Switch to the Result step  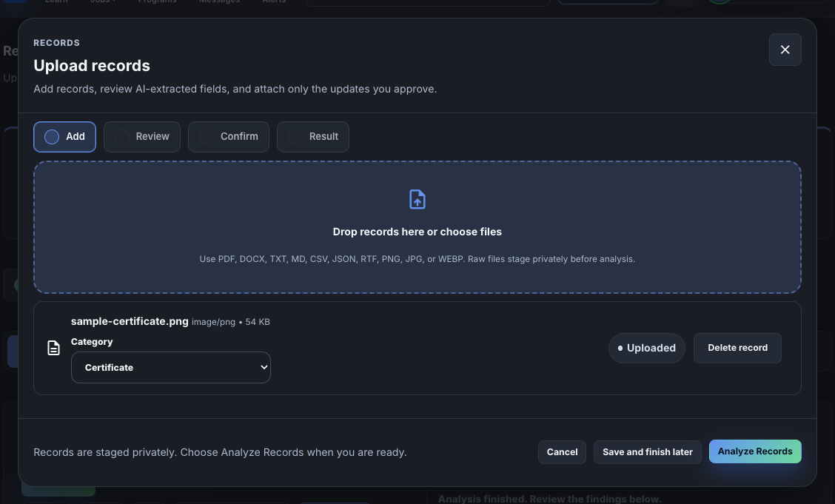point(312,137)
